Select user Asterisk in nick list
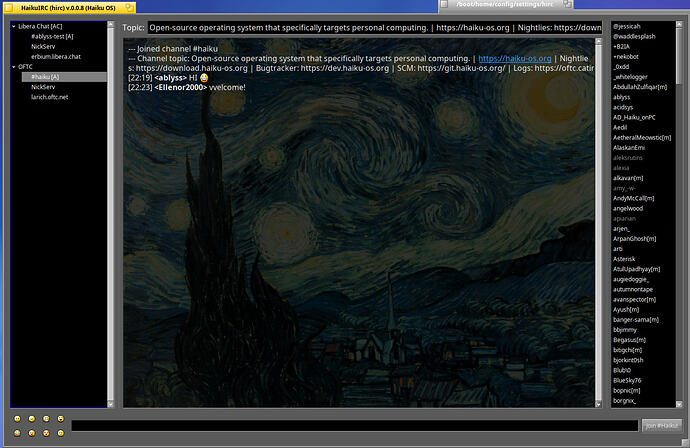This screenshot has width=690, height=448. [x=624, y=259]
